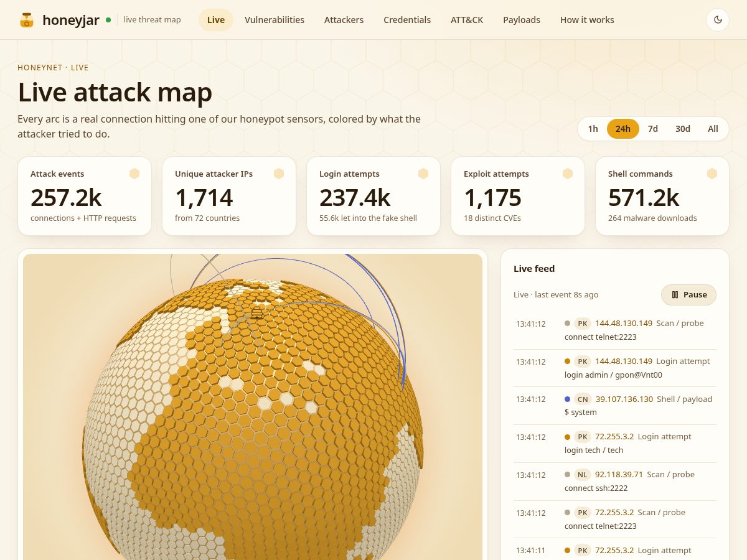This screenshot has height=560, width=747.
Task: Open the Payloads tab
Action: 522,20
